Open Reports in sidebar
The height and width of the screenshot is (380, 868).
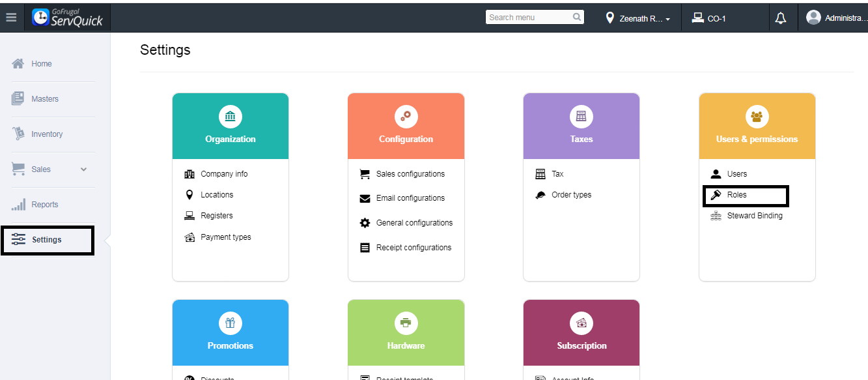pyautogui.click(x=45, y=205)
